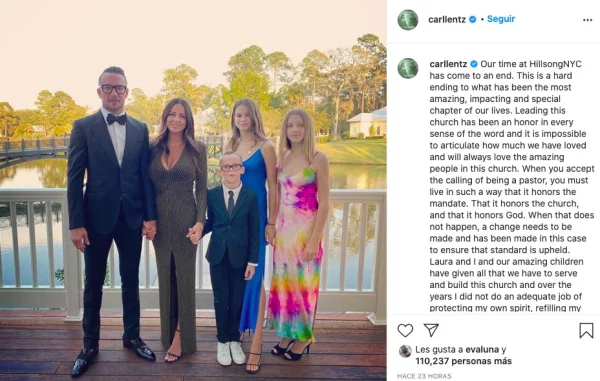Viewport: 600px width, 381px height.
Task: Open the three-dot more options menu
Action: (587, 20)
